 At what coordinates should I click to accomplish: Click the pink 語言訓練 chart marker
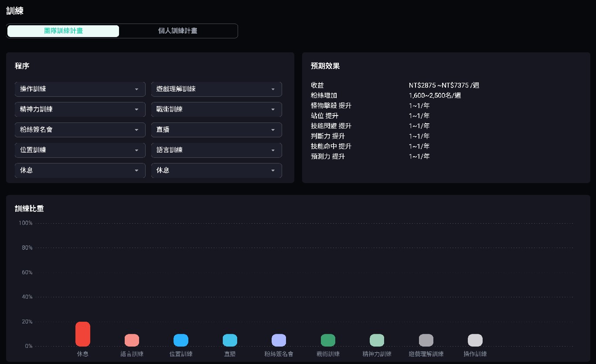[x=132, y=340]
